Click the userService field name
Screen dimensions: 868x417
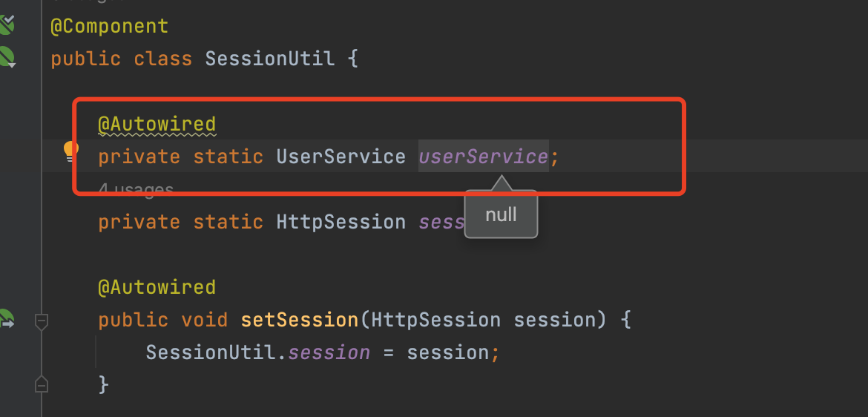tap(483, 157)
